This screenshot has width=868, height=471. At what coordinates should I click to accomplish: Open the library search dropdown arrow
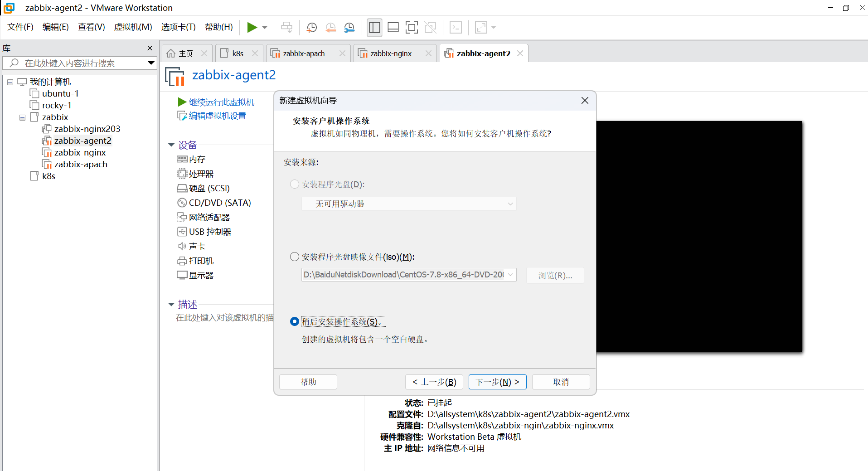(150, 63)
